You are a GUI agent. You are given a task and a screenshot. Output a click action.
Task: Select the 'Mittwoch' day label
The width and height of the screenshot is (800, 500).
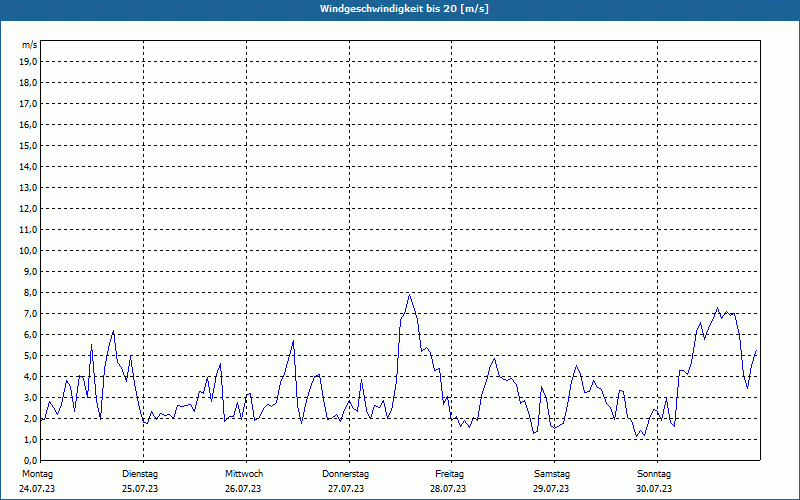(x=244, y=474)
